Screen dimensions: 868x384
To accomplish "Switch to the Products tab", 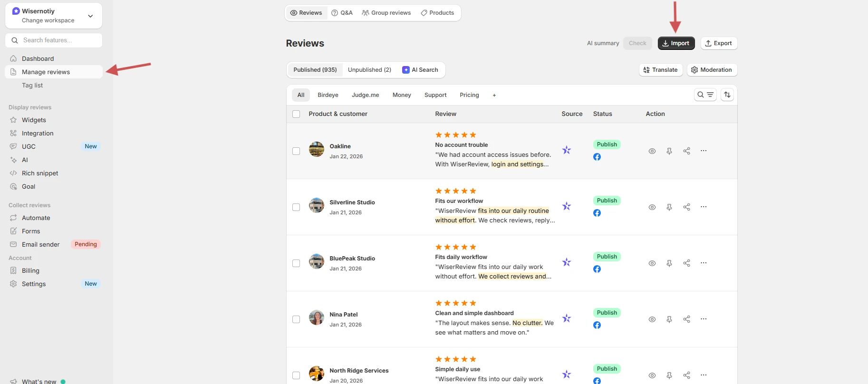I will click(x=437, y=13).
